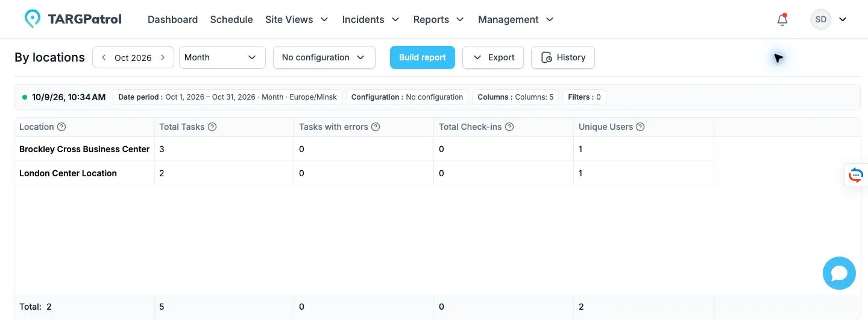Click the Build report button
Image resolution: width=868 pixels, height=326 pixels.
(x=423, y=57)
